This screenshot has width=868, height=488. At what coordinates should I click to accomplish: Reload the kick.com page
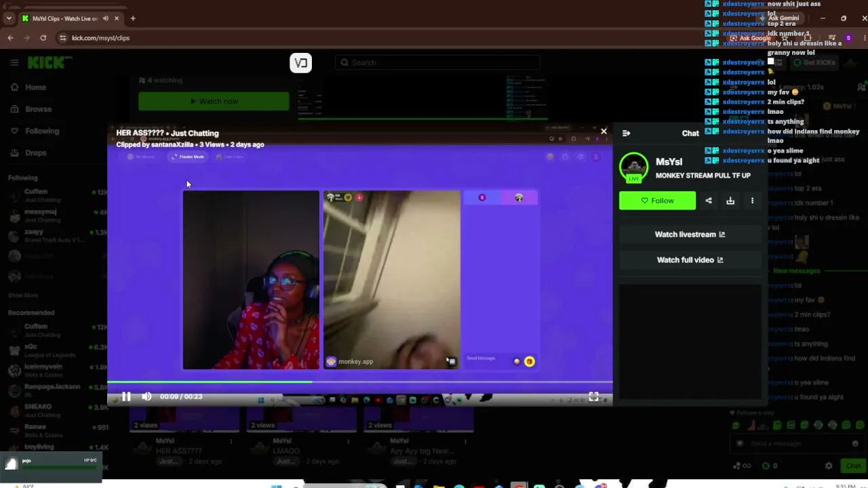pyautogui.click(x=43, y=38)
